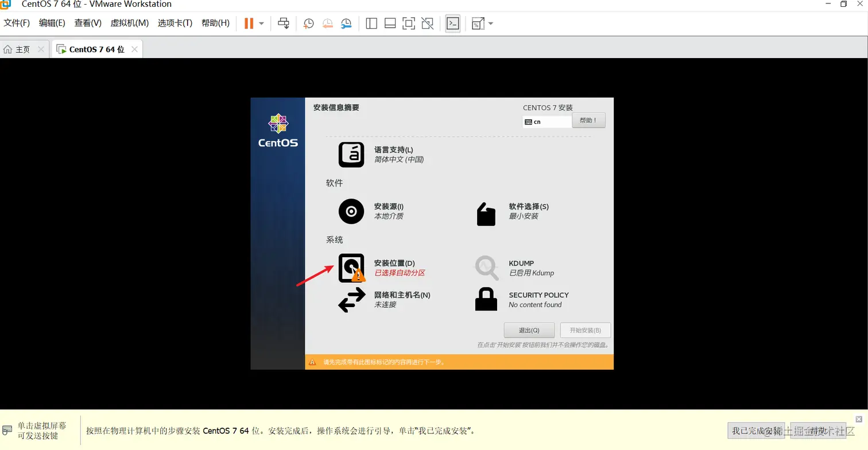This screenshot has width=868, height=450.
Task: Open the 选项卡(T) menu
Action: [x=175, y=23]
